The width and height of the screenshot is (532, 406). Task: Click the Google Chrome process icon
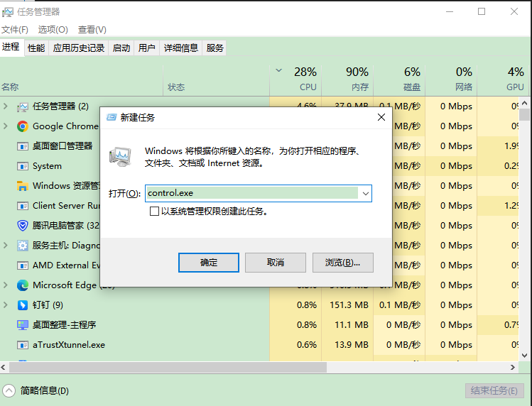[x=23, y=126]
